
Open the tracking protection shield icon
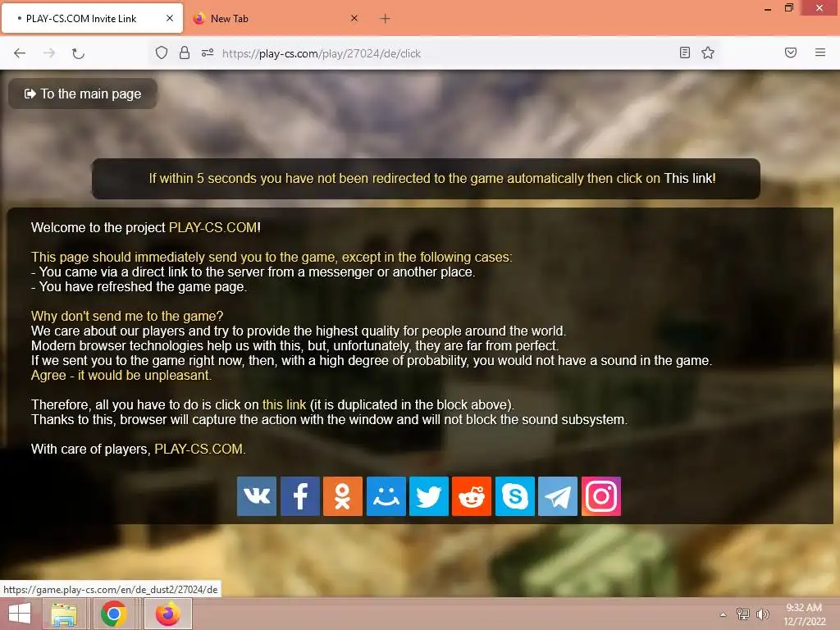click(x=162, y=52)
